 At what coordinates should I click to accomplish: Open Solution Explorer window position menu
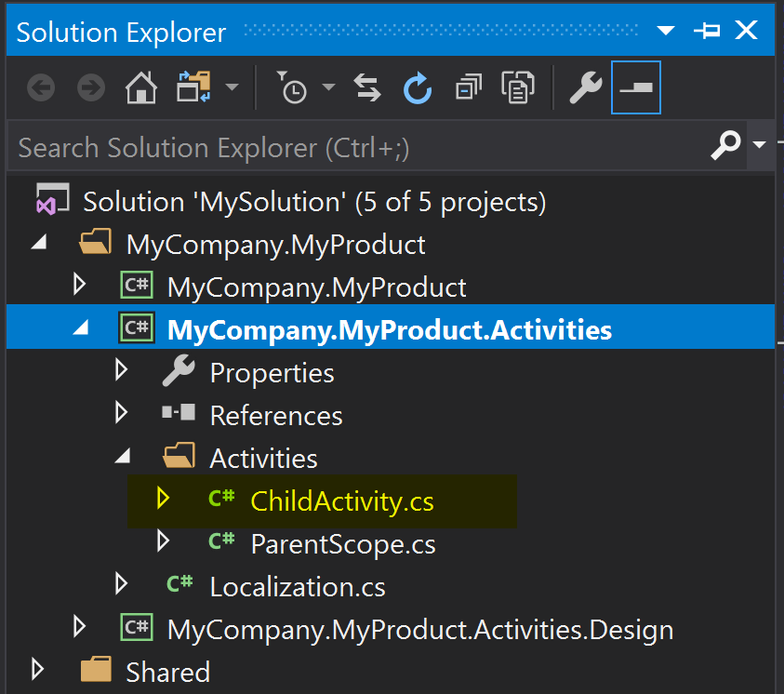tap(666, 32)
